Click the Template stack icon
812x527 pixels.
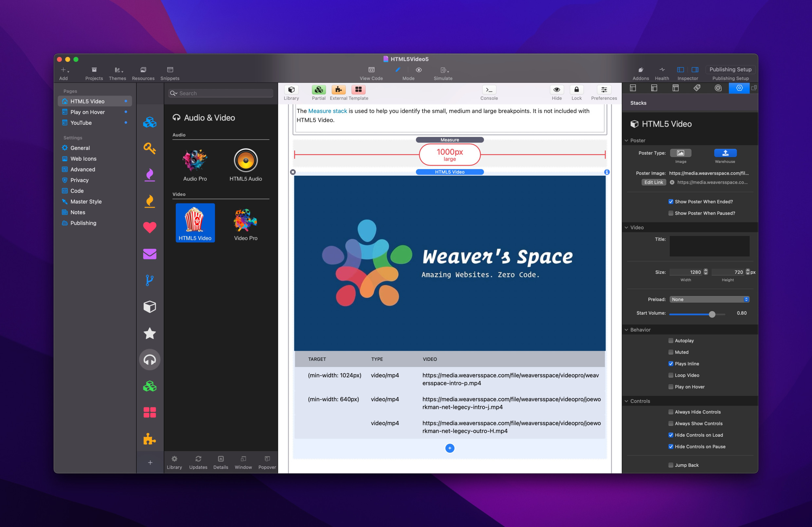click(358, 90)
